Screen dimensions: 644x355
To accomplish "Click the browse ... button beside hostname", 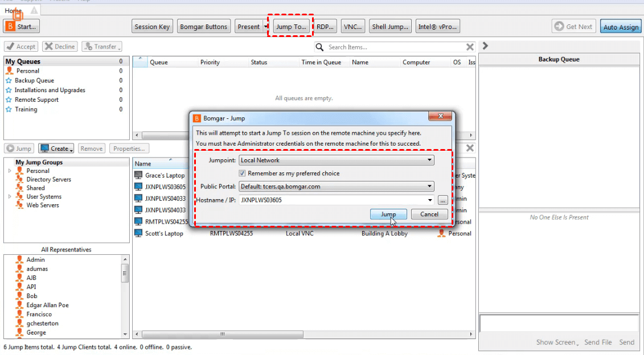I will [442, 200].
